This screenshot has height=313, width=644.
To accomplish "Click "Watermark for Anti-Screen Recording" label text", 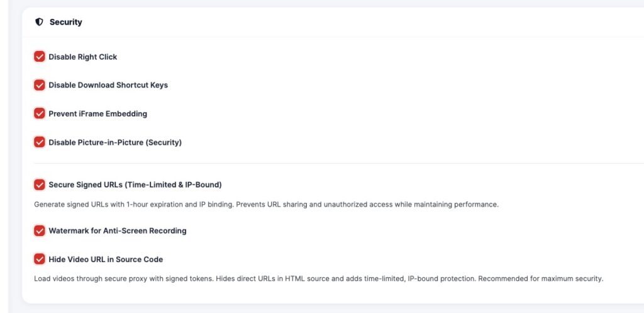I will [x=118, y=231].
